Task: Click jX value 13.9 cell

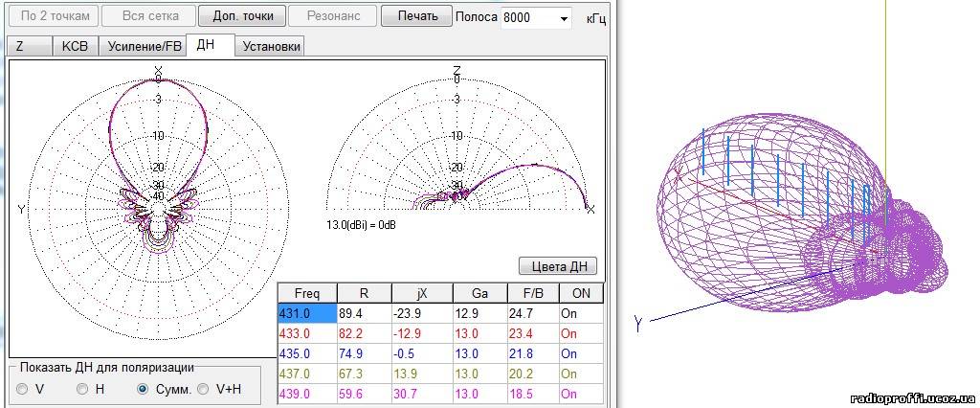Action: pos(422,374)
